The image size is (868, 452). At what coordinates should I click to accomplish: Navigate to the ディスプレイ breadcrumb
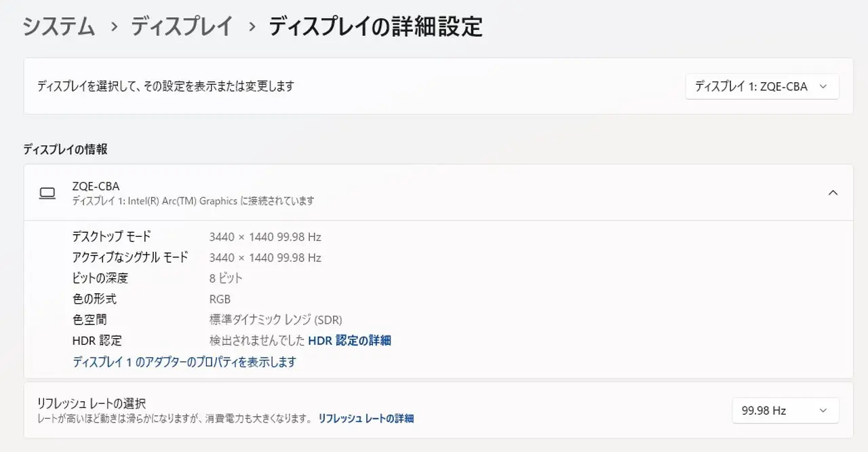[x=182, y=27]
